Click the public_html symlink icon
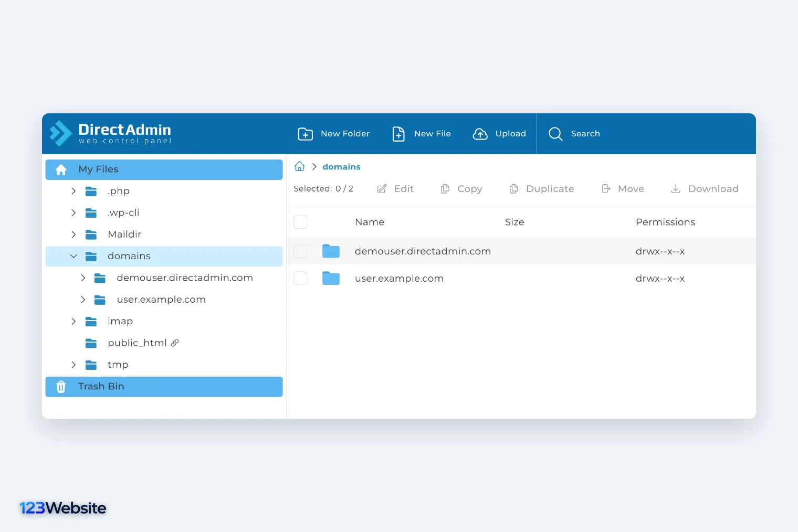798x532 pixels. (x=175, y=343)
